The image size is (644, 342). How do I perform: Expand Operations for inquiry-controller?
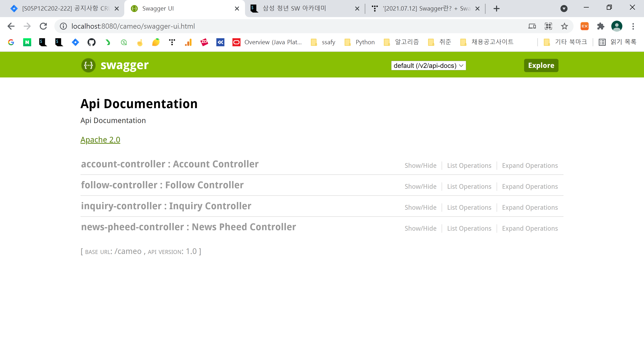530,208
